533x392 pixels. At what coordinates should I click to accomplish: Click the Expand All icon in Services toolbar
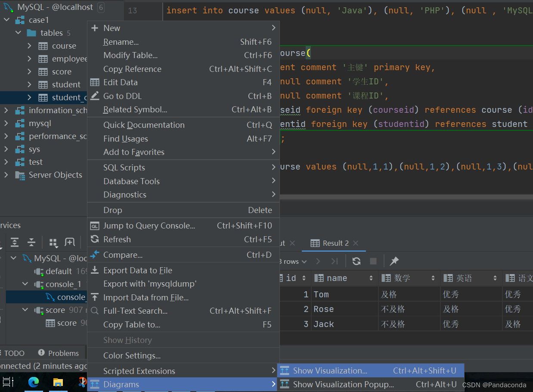(x=15, y=242)
